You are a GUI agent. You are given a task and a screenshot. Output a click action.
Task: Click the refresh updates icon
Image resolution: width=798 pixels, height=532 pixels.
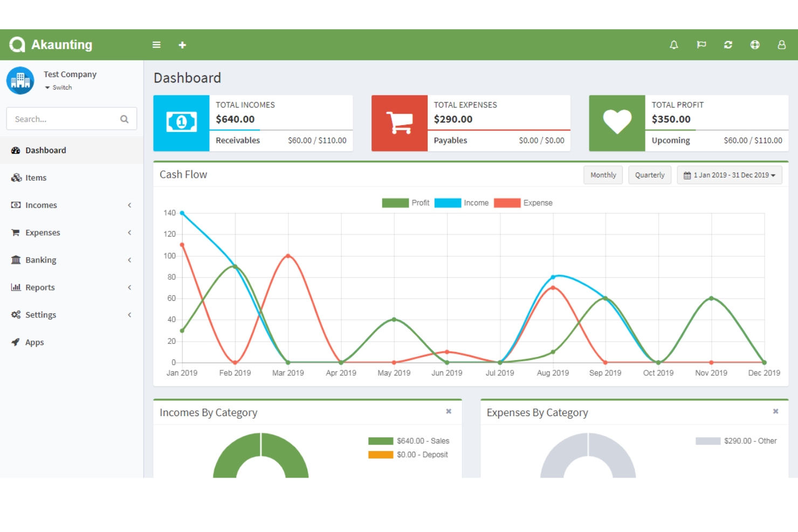[x=728, y=45]
